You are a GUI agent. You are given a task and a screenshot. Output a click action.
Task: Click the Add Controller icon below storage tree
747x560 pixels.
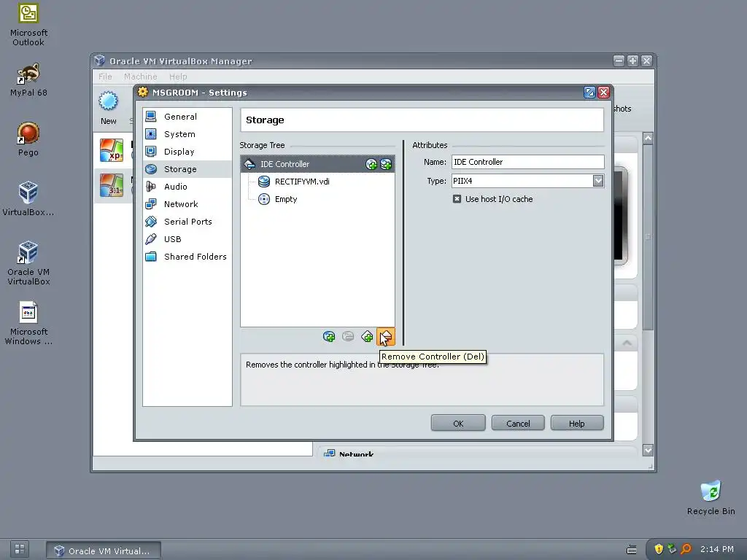tap(368, 337)
